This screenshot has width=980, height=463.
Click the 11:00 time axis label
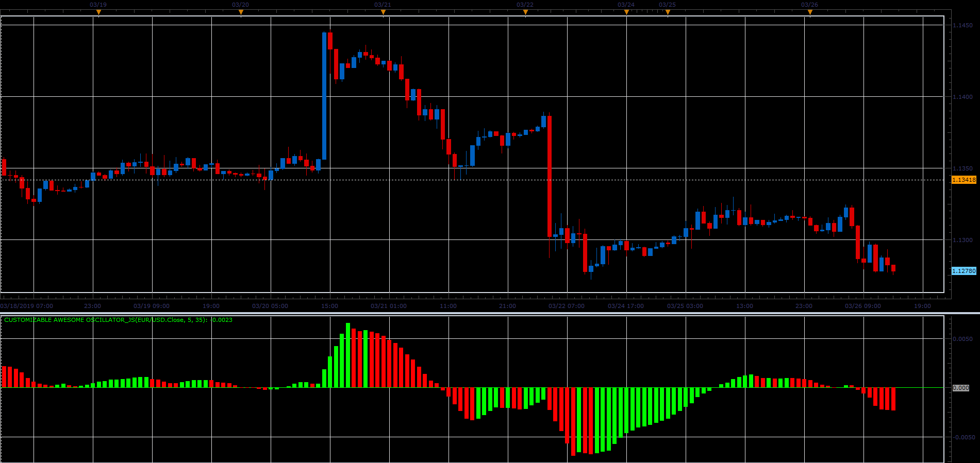(x=449, y=306)
